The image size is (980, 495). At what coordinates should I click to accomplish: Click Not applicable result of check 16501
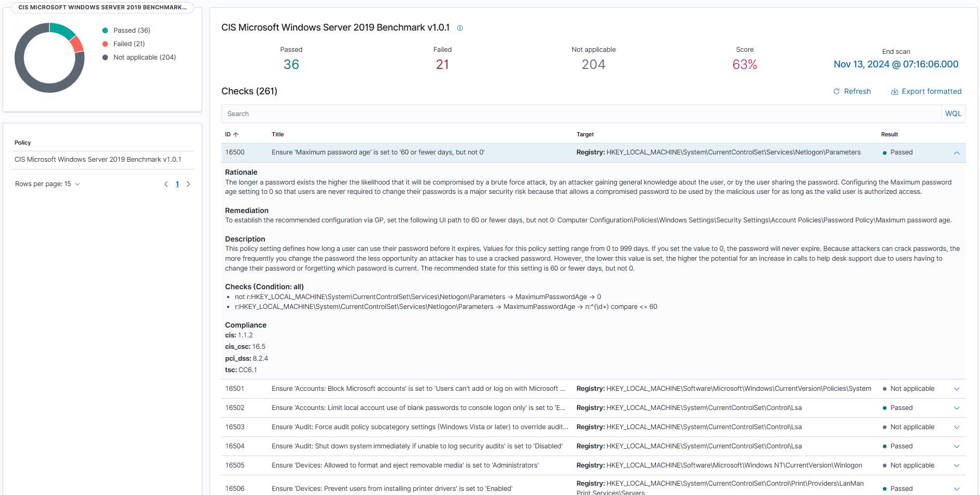(908, 389)
